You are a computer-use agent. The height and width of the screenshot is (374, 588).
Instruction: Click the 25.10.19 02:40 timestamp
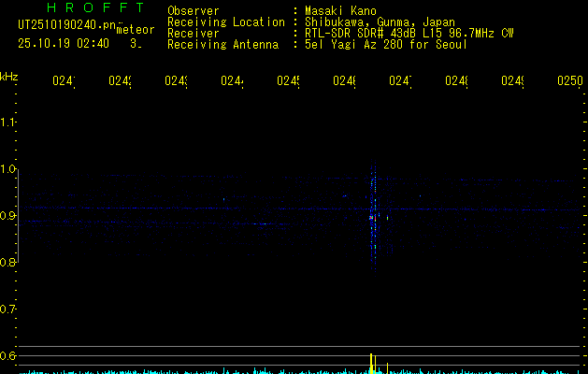pyautogui.click(x=64, y=43)
